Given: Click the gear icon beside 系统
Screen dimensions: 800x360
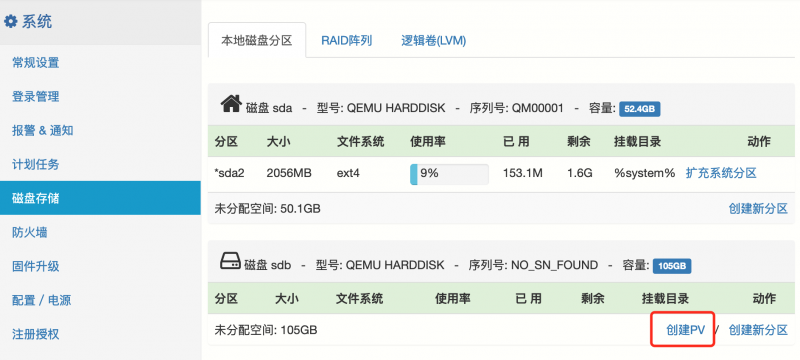Looking at the screenshot, I should click(10, 22).
